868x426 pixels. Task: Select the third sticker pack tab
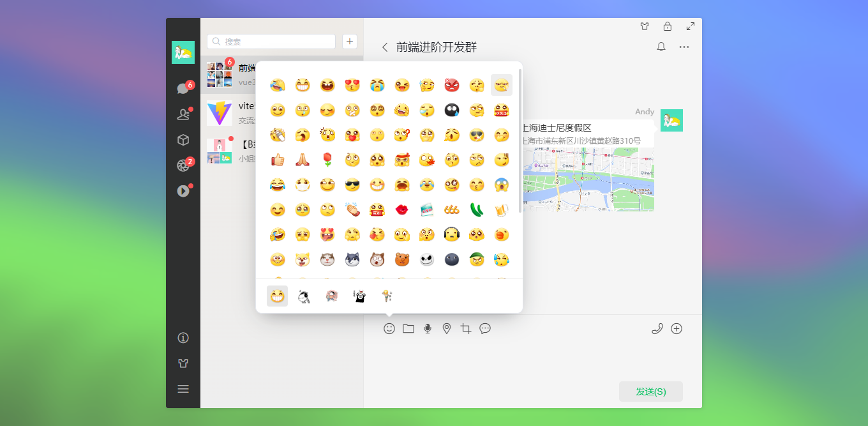tap(331, 296)
